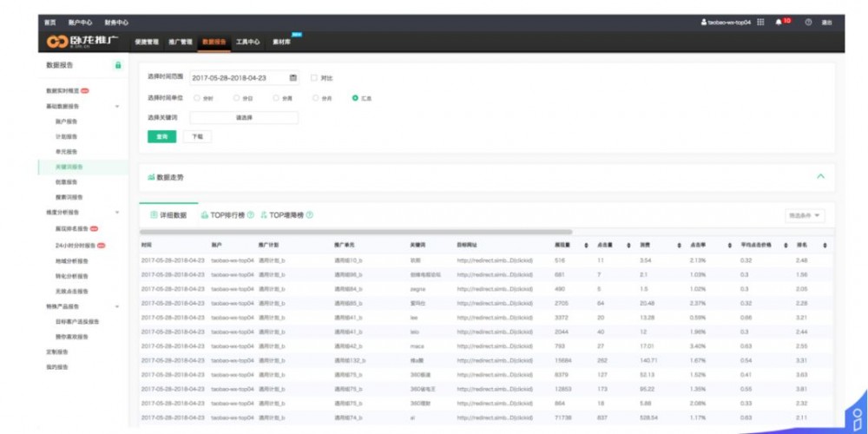The image size is (868, 434).
Task: Open 定制报告 in the sidebar
Action: point(57,352)
